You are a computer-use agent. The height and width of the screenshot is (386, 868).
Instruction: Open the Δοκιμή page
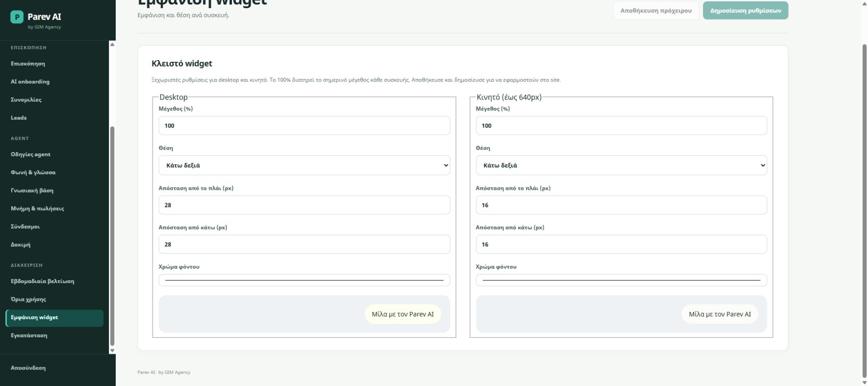[x=21, y=245]
